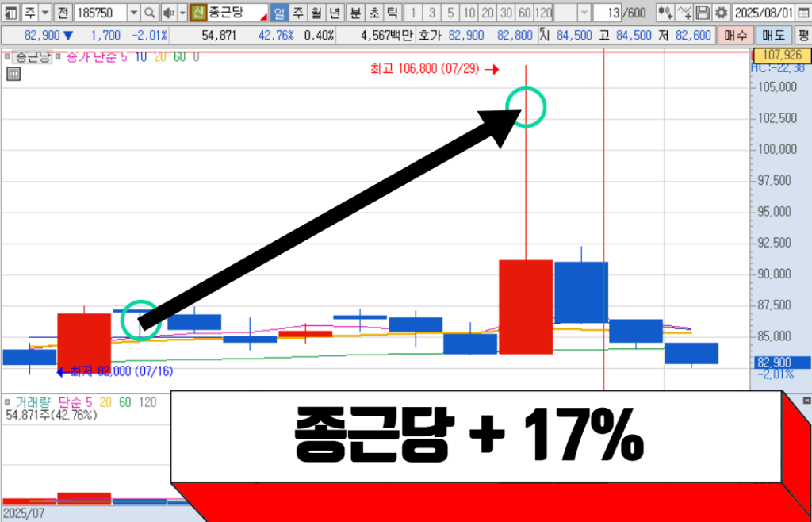812x522 pixels.
Task: Switch to 월 monthly chart period
Action: tap(316, 13)
